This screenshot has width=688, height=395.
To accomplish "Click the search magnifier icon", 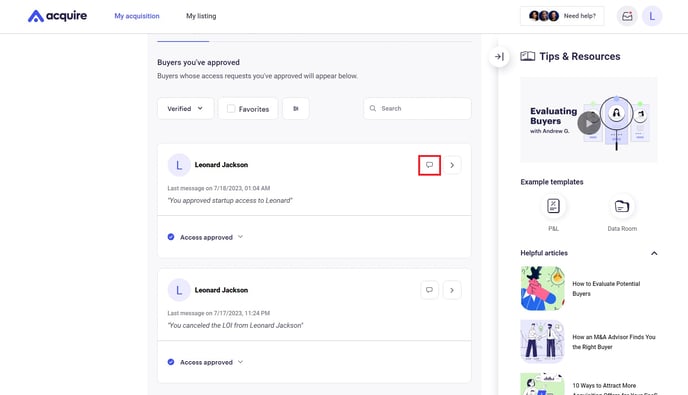I will (x=373, y=108).
